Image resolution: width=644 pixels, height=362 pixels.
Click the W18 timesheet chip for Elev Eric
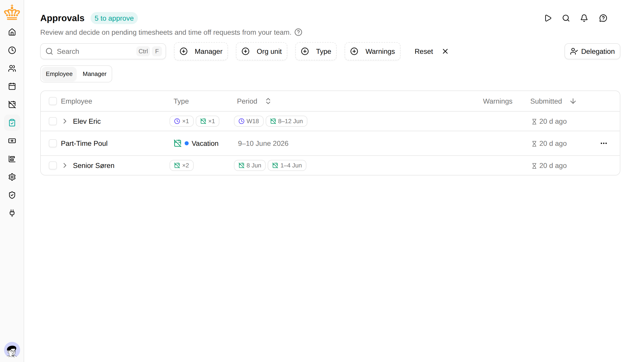pos(249,121)
